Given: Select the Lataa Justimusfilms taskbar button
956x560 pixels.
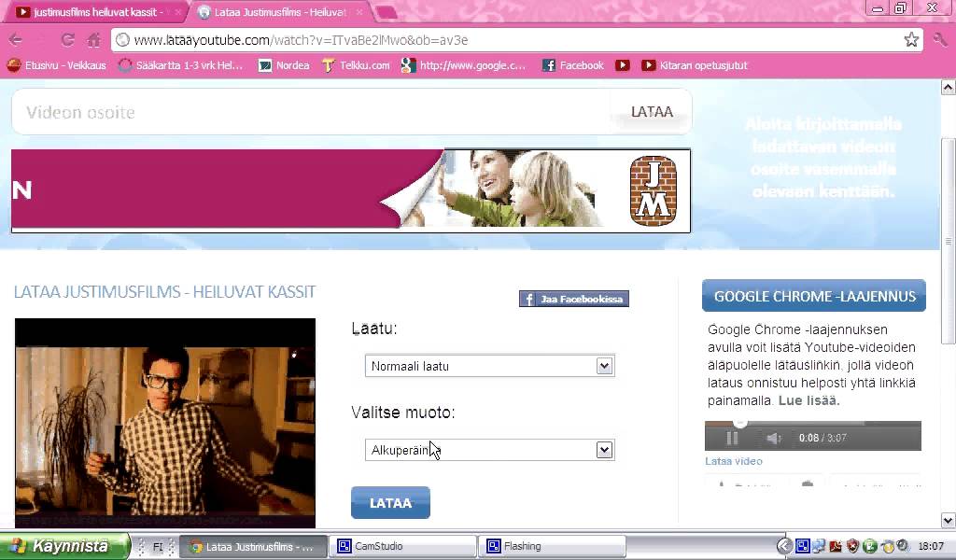Looking at the screenshot, I should coord(254,547).
